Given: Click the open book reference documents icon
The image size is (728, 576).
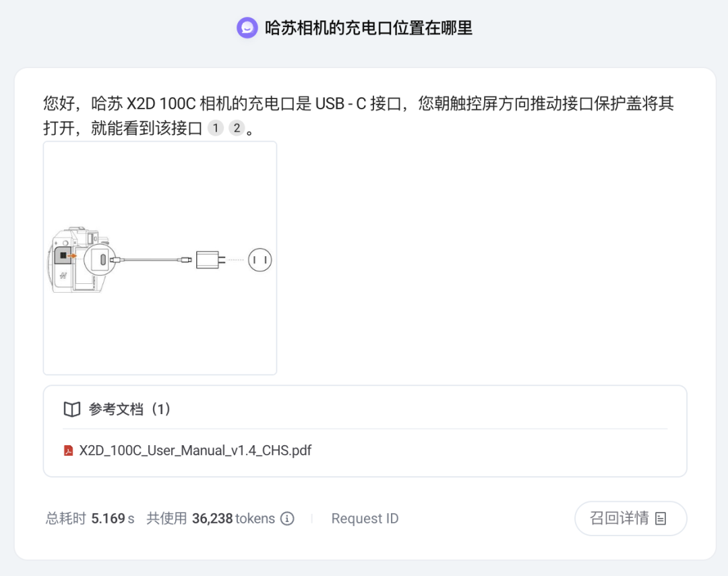Looking at the screenshot, I should [72, 409].
